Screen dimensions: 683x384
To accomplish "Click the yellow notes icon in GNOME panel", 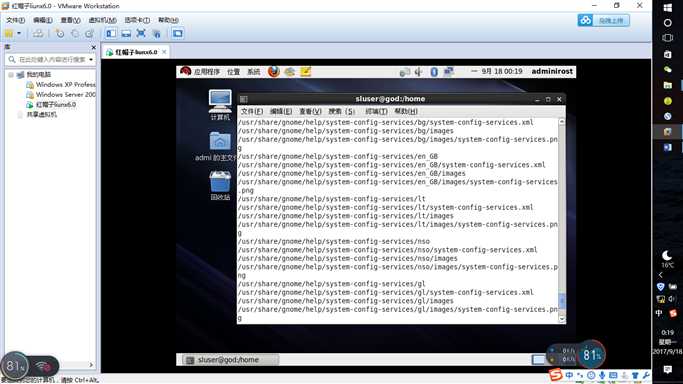I will [305, 71].
